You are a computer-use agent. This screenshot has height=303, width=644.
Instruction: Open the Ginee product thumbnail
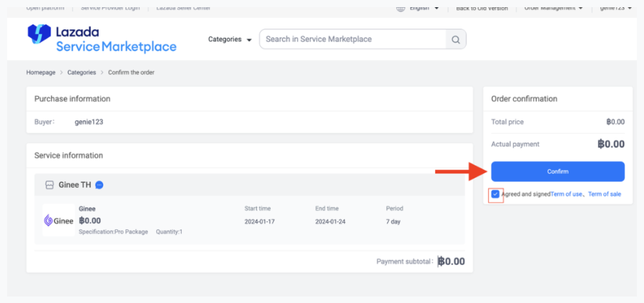[59, 220]
